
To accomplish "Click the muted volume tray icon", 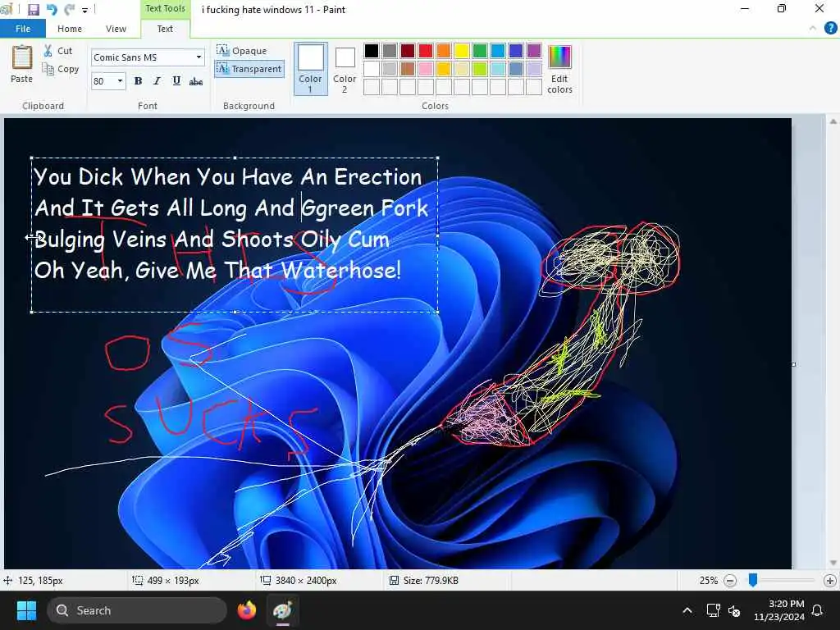I will [x=734, y=610].
